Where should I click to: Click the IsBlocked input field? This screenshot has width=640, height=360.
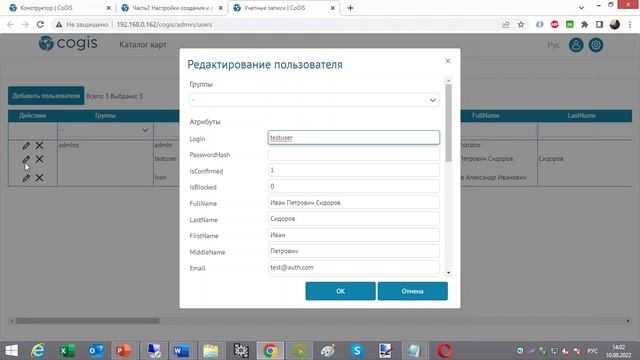[354, 186]
